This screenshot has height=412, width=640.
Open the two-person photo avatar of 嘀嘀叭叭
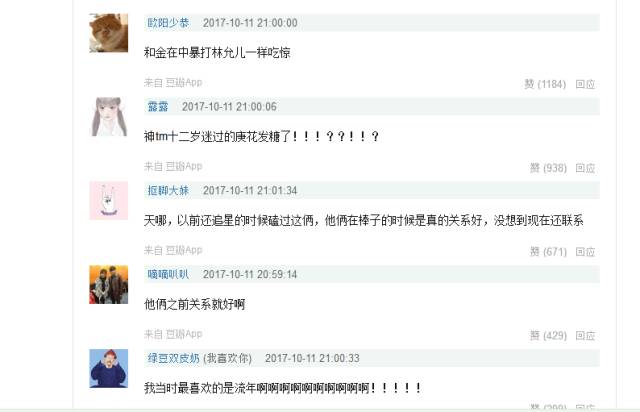pos(109,285)
